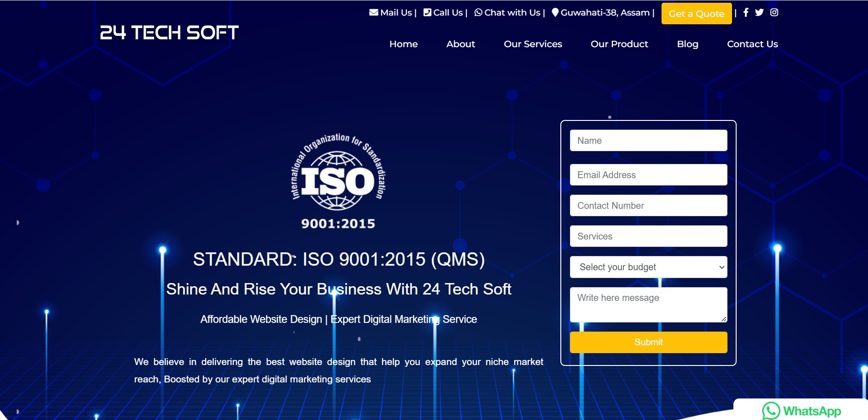The width and height of the screenshot is (868, 420).
Task: Click the Mail Us link text
Action: [396, 12]
